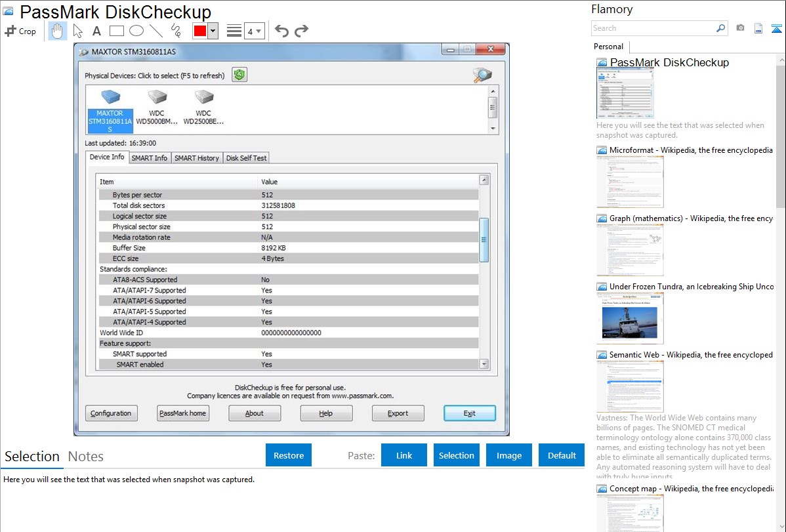The height and width of the screenshot is (532, 786).
Task: Open the PassMark DiskCheckup snapshot thumbnail
Action: click(x=625, y=94)
